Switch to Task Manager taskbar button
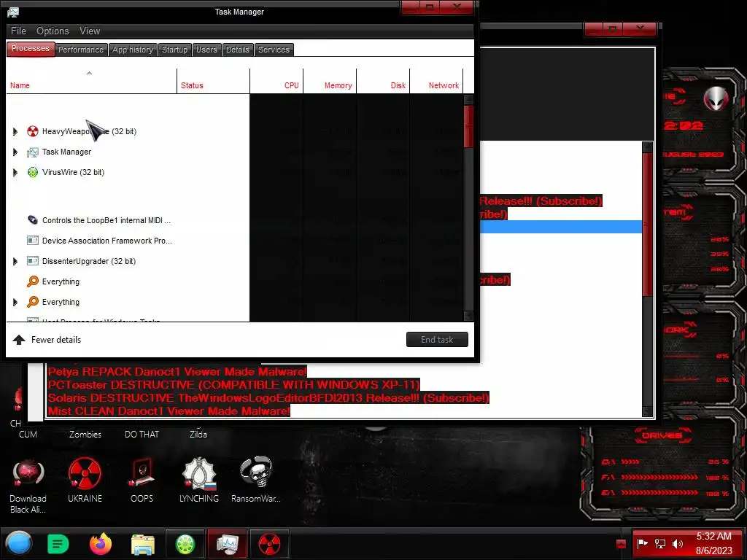This screenshot has width=747, height=560. click(x=228, y=544)
